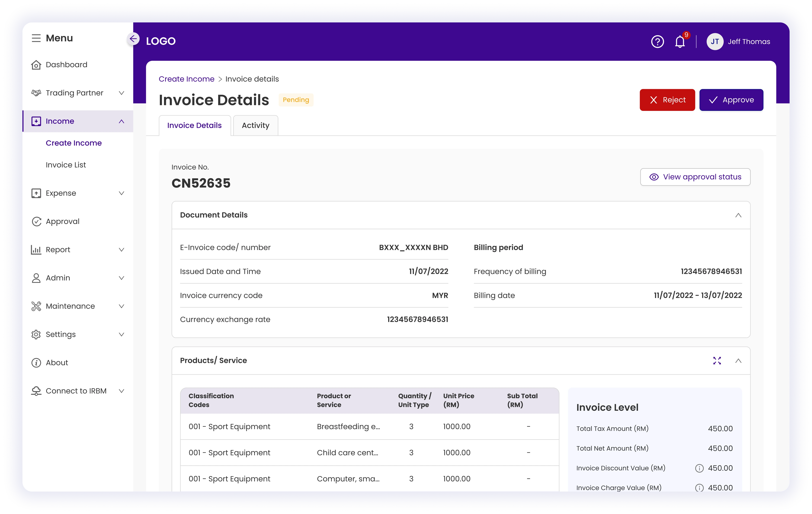The width and height of the screenshot is (812, 514).
Task: Click the Unit Price (RM) column header
Action: coord(459,400)
